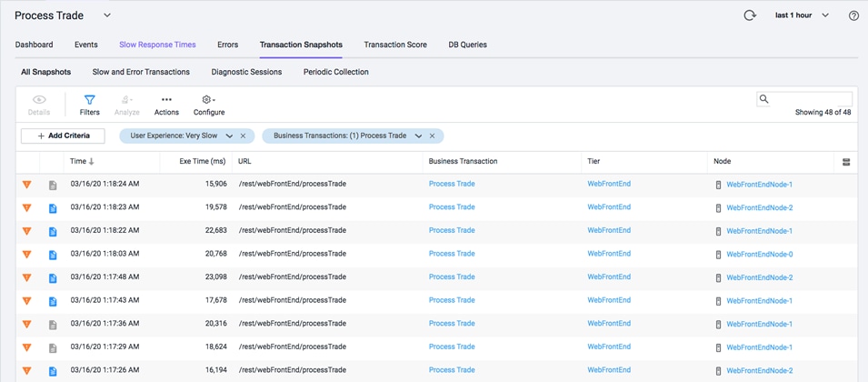The height and width of the screenshot is (382, 868).
Task: Click the gray document icon for 1:17:29 AM
Action: (53, 347)
